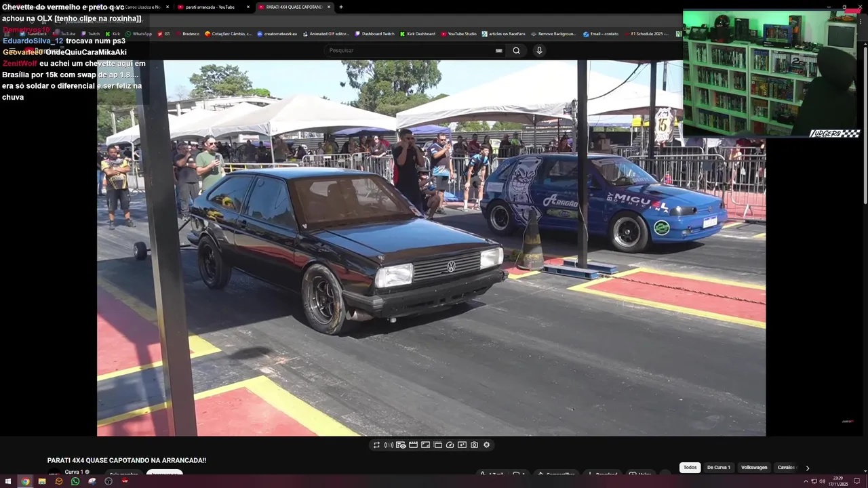
Task: Close the 'PARATI 4X4 QUASE CAPOTANDO' tab
Action: 329,7
